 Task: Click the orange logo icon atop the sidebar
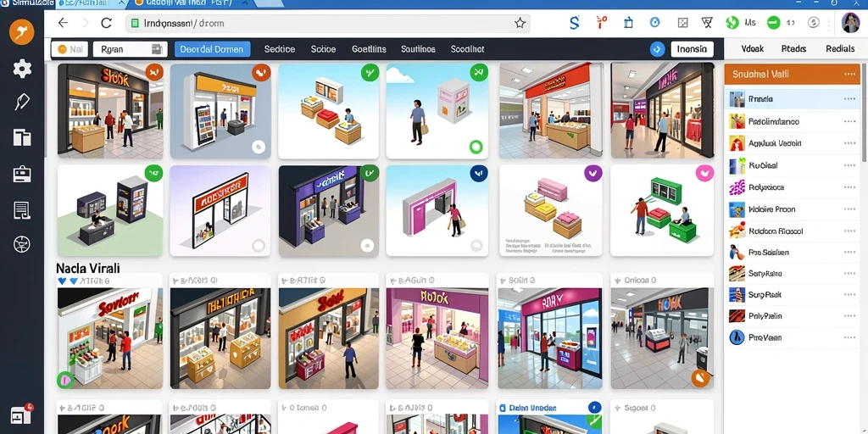[21, 31]
